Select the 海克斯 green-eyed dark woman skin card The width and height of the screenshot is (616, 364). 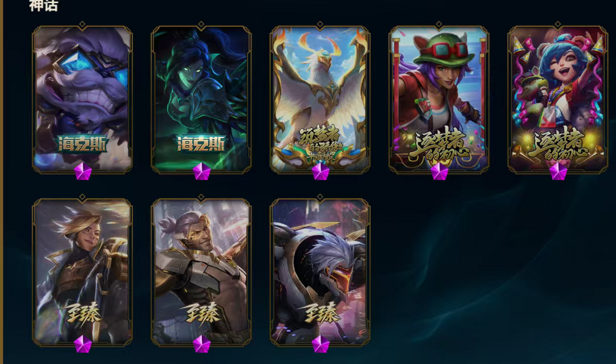coord(201,99)
